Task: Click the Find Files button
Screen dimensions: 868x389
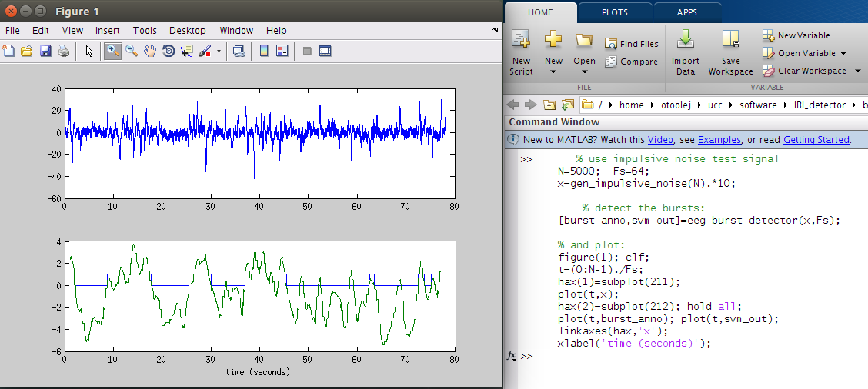Action: (632, 44)
